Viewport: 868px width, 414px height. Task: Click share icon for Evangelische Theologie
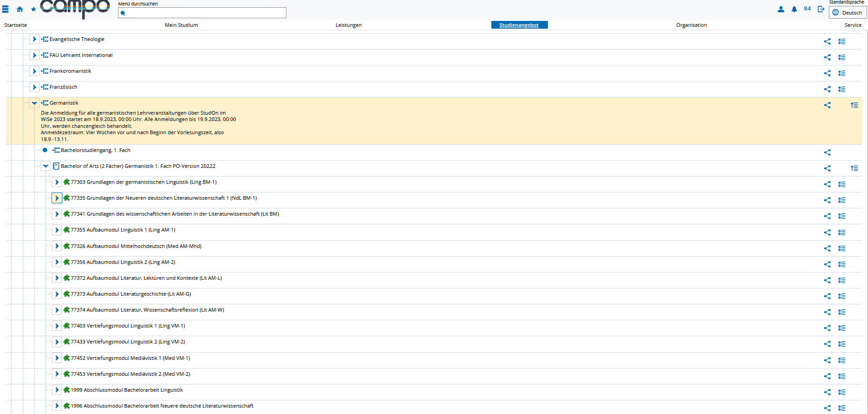tap(827, 41)
